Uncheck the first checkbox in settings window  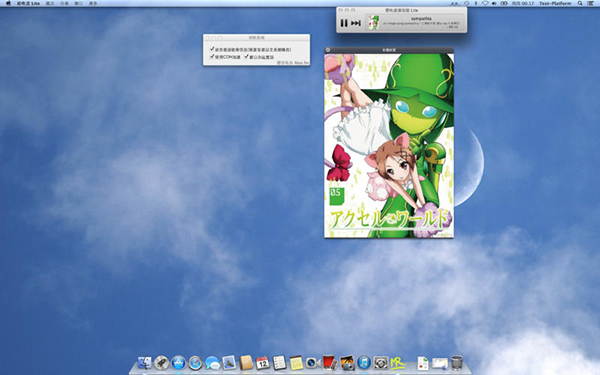212,49
